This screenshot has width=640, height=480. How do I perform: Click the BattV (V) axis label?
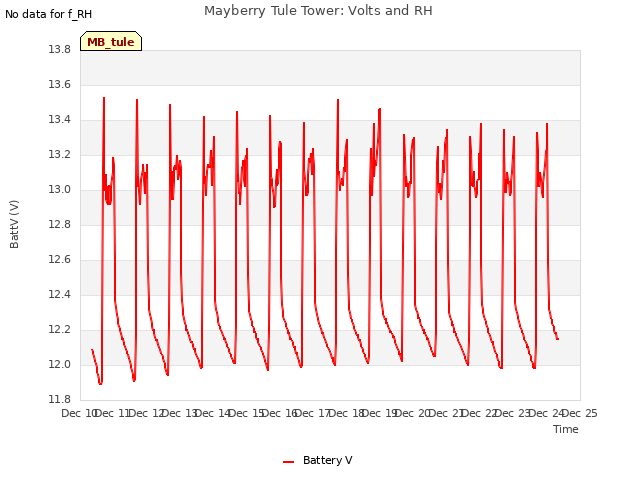pyautogui.click(x=14, y=224)
